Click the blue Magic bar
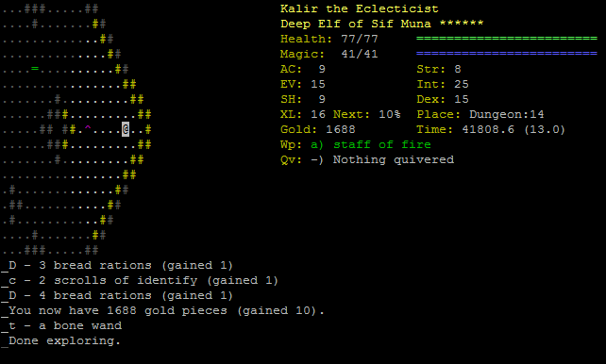Screen dimensions: 606x364 [507, 54]
